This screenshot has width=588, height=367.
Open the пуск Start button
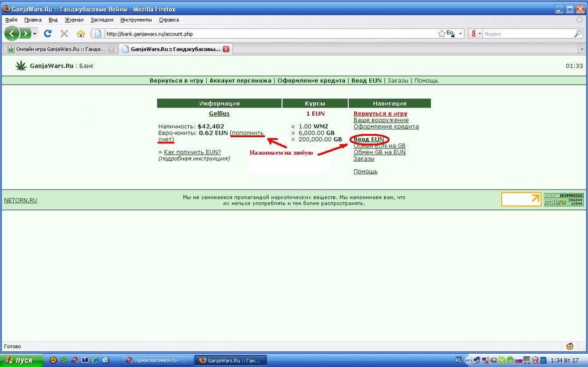pos(21,360)
